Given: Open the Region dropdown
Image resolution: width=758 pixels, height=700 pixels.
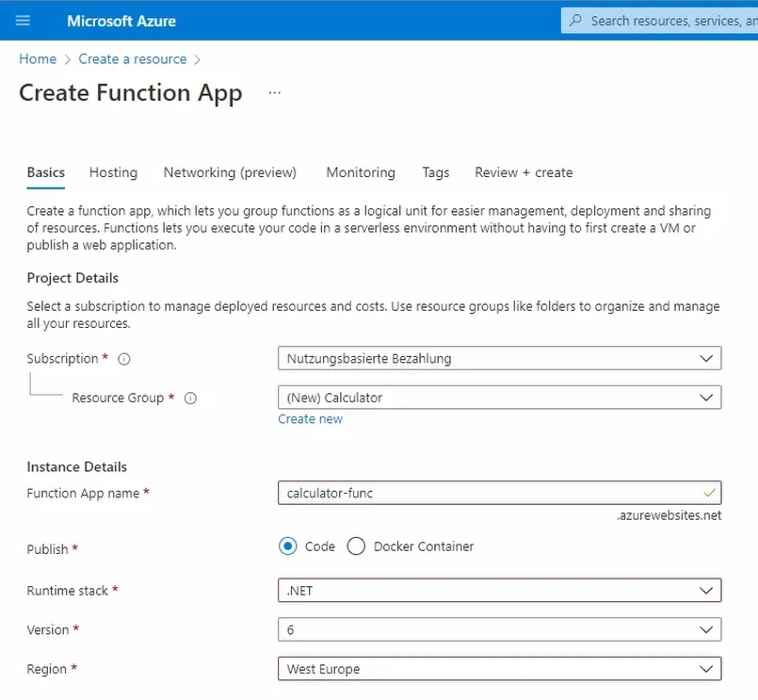Looking at the screenshot, I should click(x=499, y=669).
